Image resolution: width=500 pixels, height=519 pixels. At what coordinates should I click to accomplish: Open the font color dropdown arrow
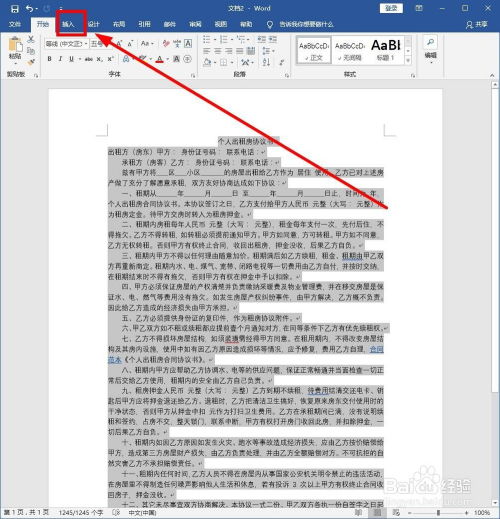[168, 59]
